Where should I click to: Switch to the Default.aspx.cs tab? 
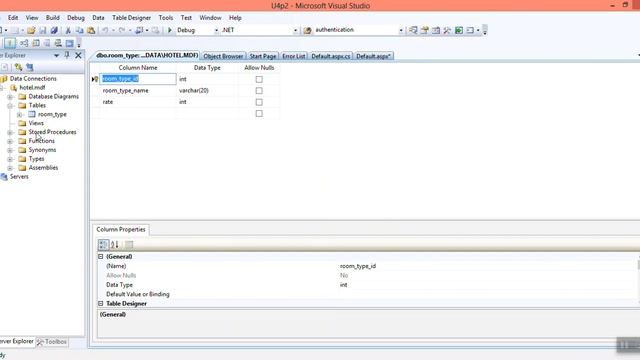331,56
